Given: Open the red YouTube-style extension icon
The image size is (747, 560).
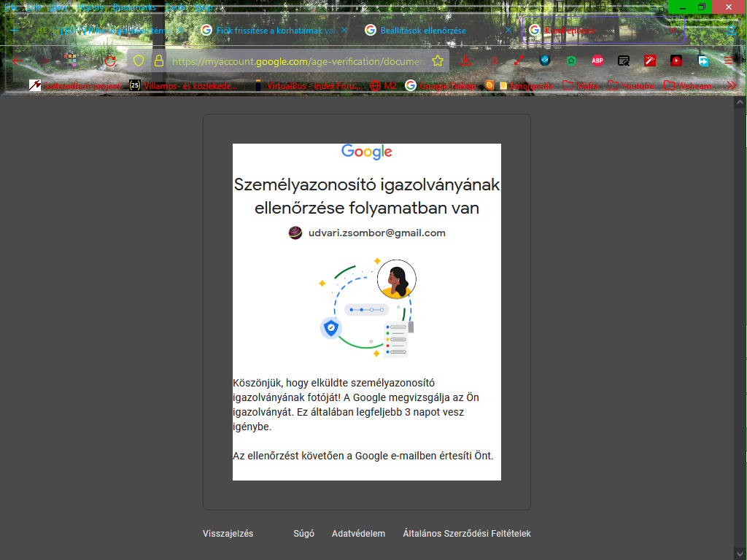Looking at the screenshot, I should click(676, 61).
